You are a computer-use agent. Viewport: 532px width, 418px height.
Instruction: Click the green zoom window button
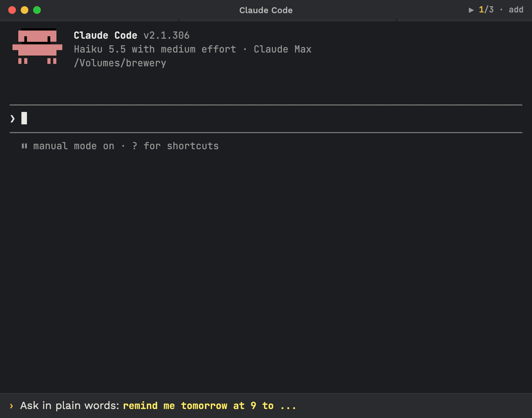[37, 10]
